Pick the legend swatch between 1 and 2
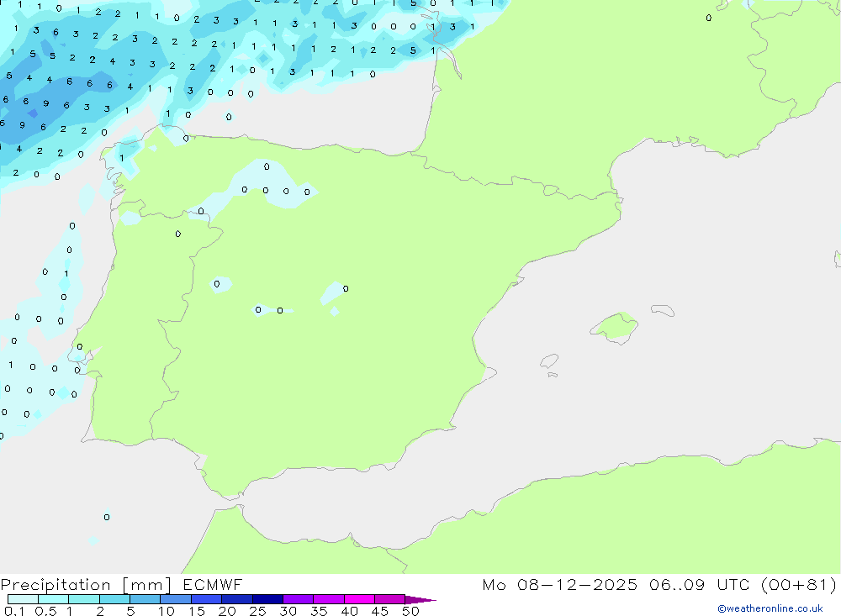Image resolution: width=841 pixels, height=616 pixels. click(84, 599)
